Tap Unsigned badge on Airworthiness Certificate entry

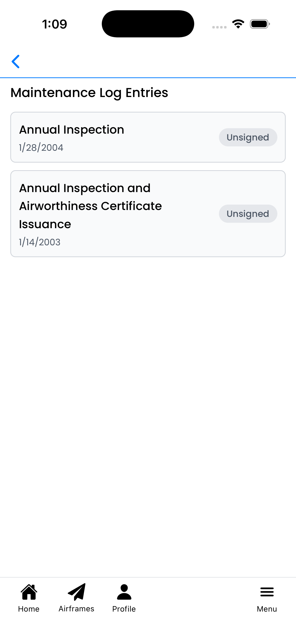click(248, 214)
